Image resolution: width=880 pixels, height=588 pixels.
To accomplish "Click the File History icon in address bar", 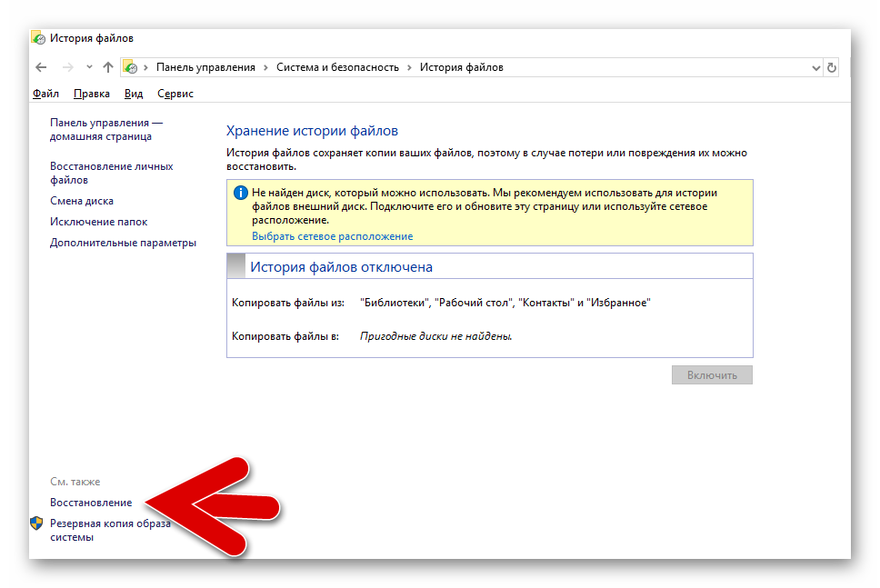I will pyautogui.click(x=130, y=67).
